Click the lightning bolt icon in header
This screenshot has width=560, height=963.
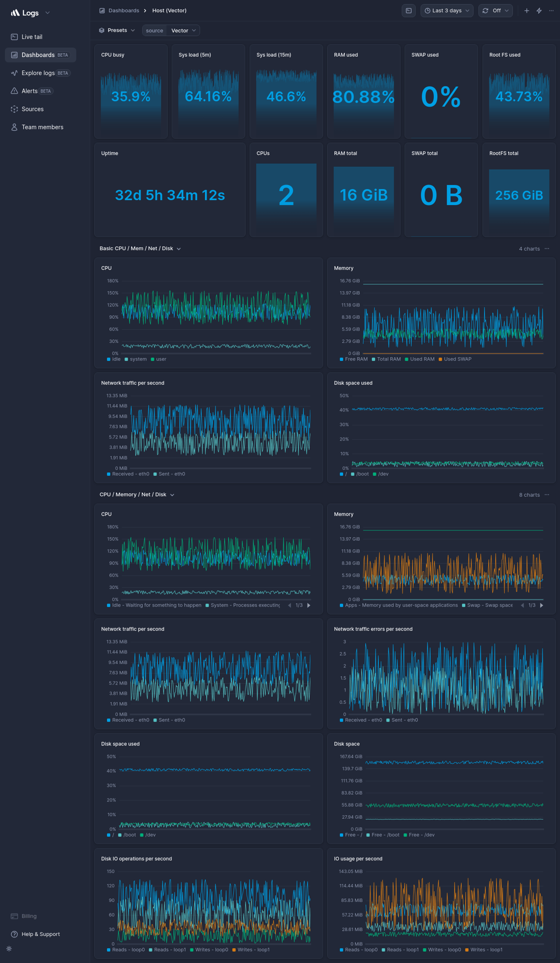(x=539, y=11)
